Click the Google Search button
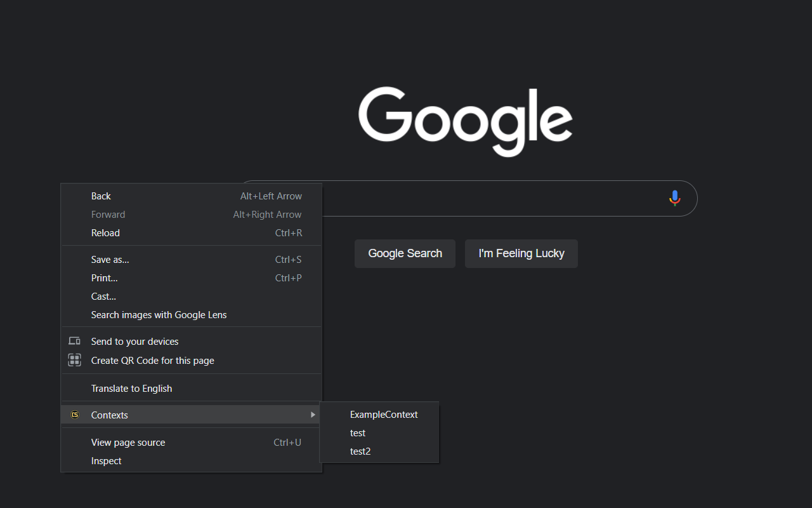Image resolution: width=812 pixels, height=508 pixels. coord(405,253)
